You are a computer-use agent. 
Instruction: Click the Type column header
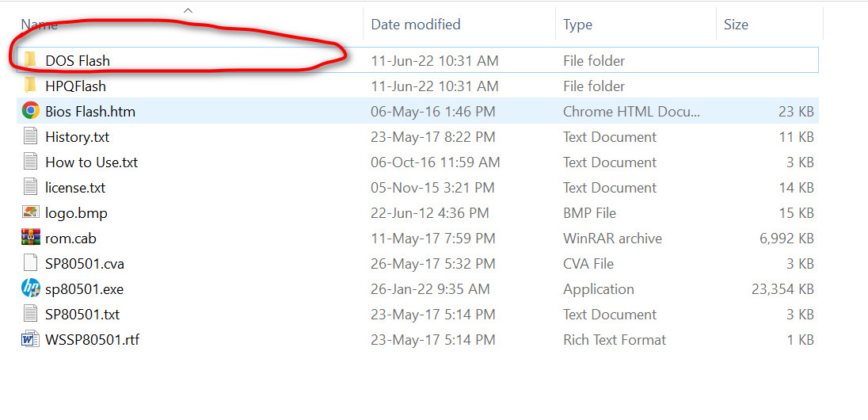click(577, 25)
